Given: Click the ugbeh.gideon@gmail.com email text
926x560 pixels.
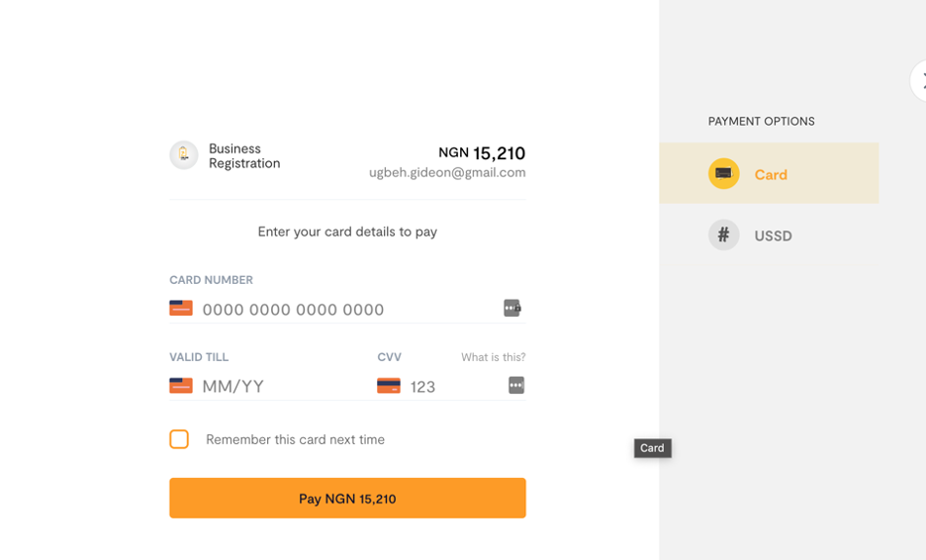Looking at the screenshot, I should click(447, 172).
